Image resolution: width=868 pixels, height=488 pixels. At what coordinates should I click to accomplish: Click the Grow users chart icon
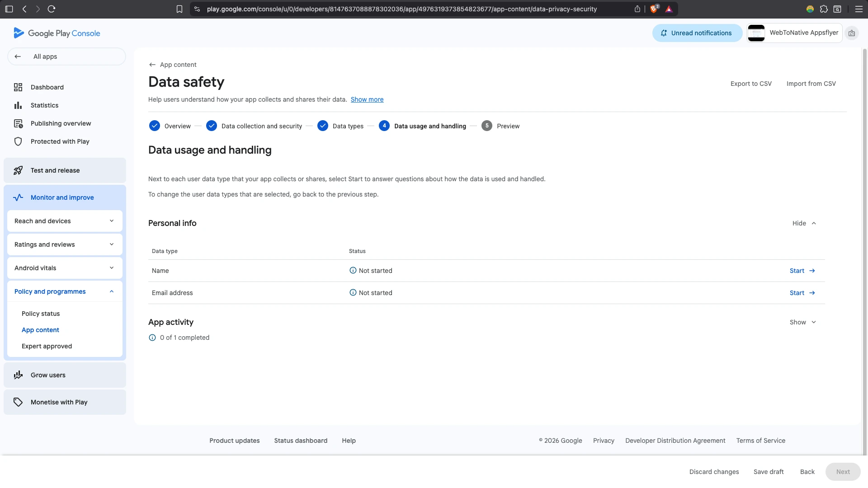(18, 375)
